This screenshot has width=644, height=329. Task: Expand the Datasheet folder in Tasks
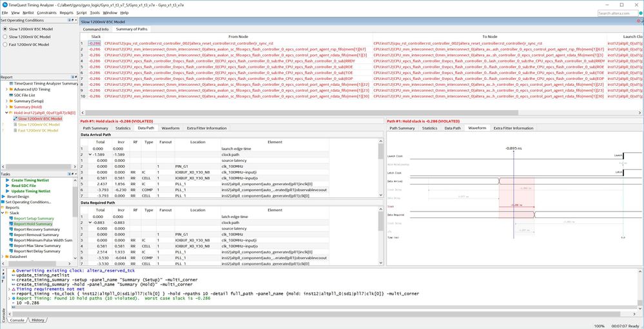pyautogui.click(x=3, y=256)
